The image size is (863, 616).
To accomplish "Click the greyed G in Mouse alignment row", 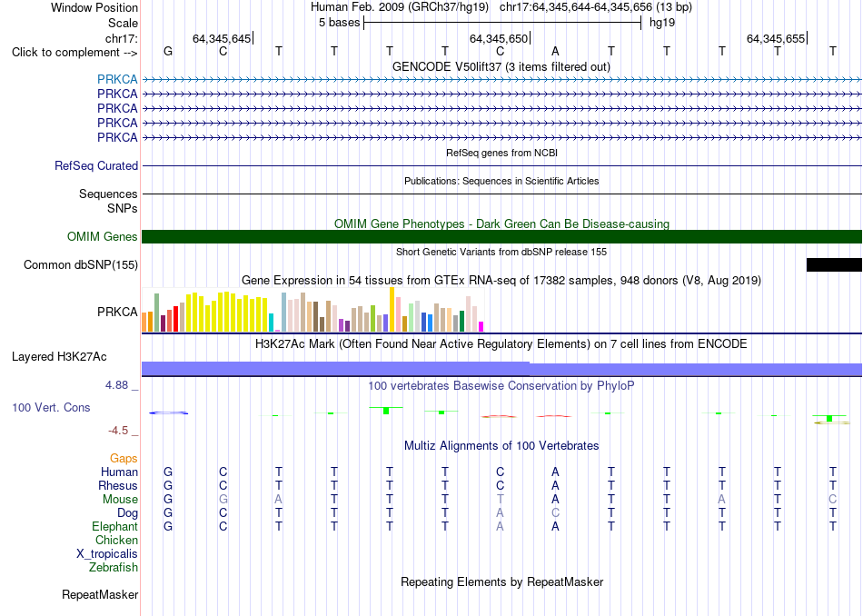I will coord(223,500).
